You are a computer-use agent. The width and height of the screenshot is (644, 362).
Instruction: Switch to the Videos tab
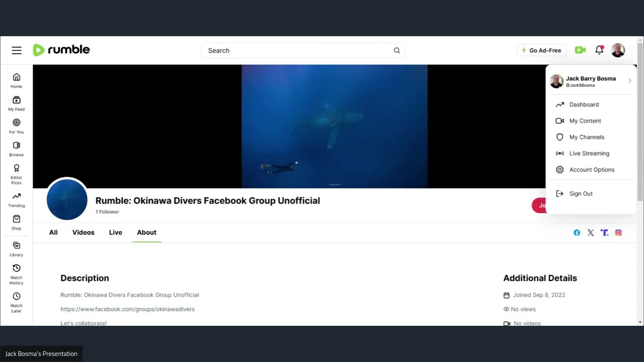84,232
